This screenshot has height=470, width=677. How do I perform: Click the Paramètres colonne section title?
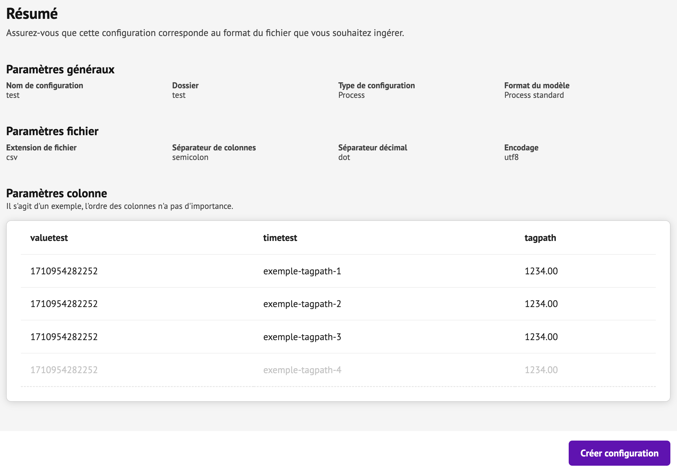click(56, 193)
